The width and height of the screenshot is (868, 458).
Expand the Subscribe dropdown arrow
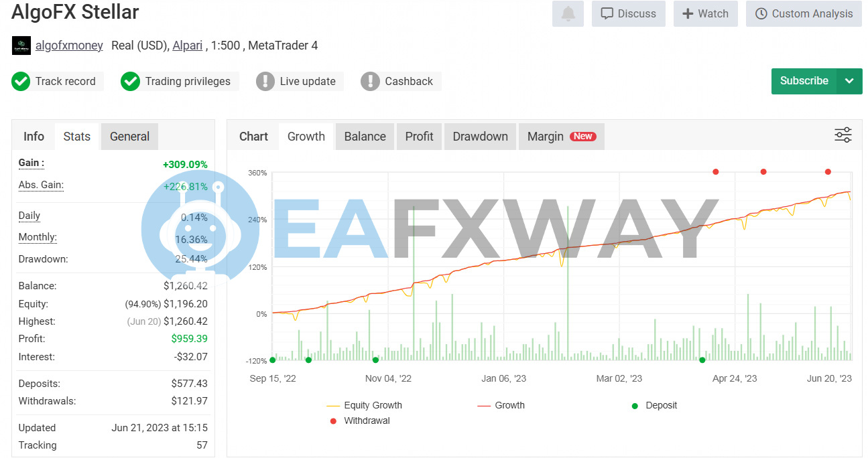coord(849,81)
